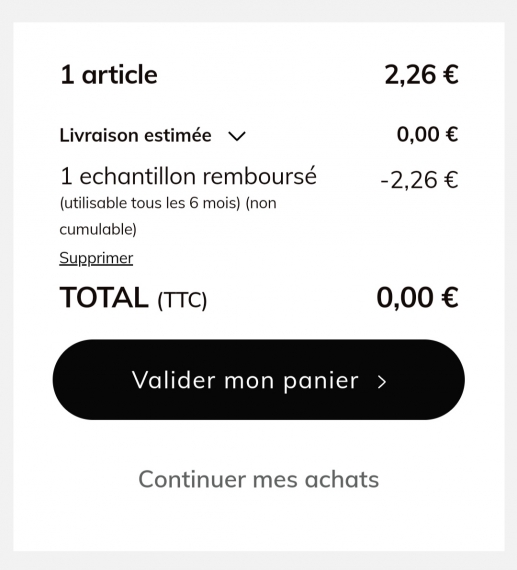Remove the sample refund via Supprimer

click(96, 258)
